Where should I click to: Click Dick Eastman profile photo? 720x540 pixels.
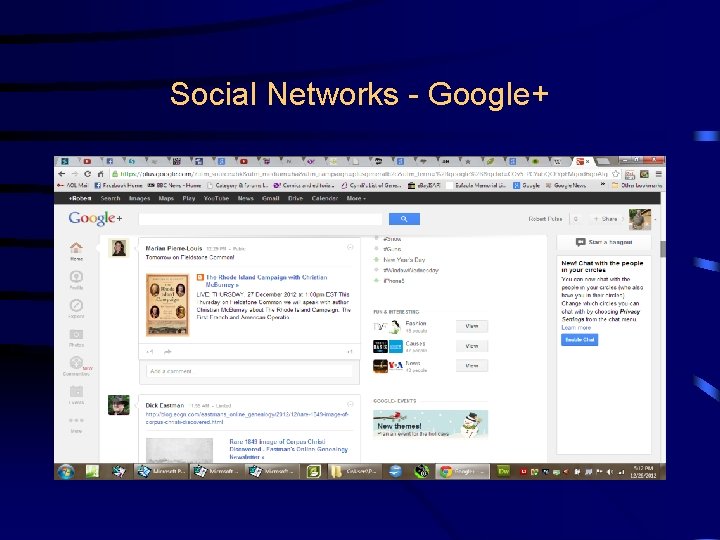pyautogui.click(x=118, y=405)
